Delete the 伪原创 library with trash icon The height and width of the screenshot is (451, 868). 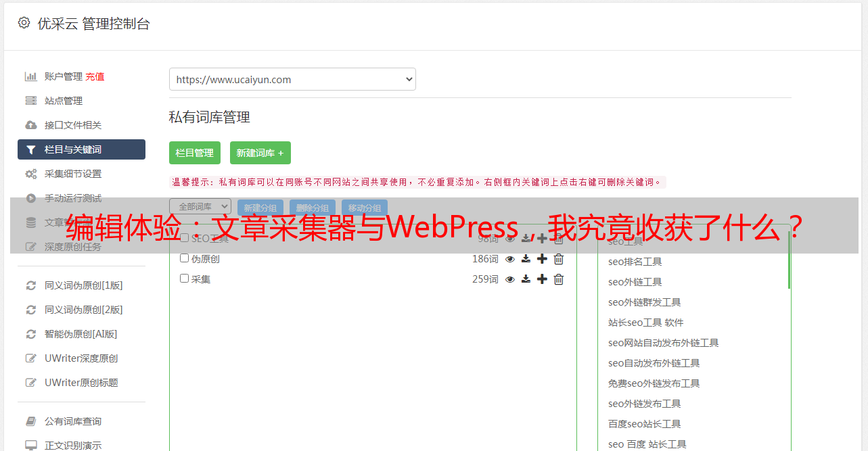(559, 259)
